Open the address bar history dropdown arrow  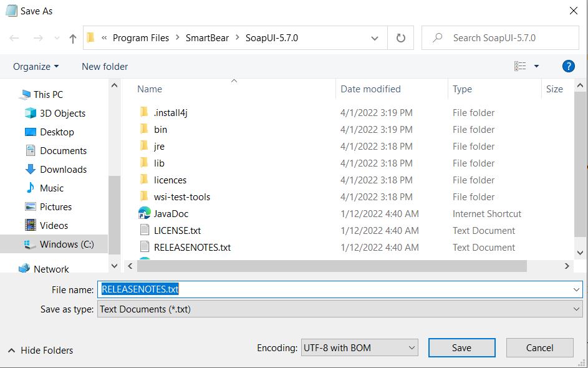pyautogui.click(x=375, y=38)
